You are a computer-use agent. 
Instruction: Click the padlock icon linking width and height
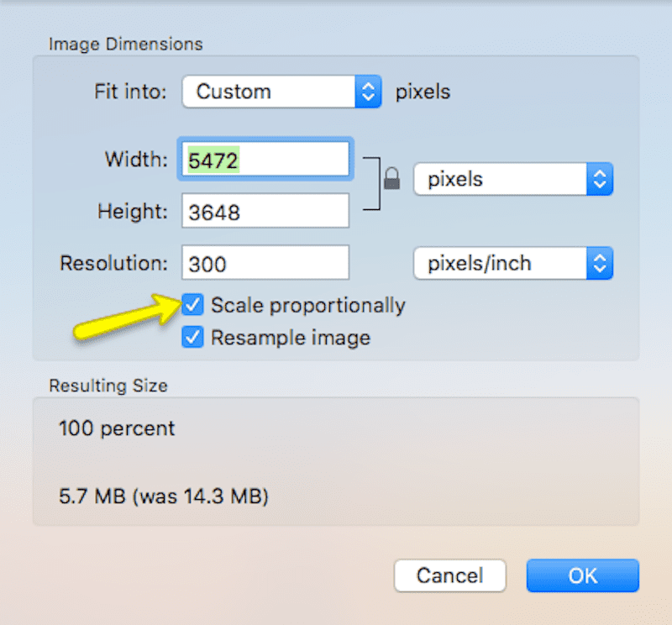(x=391, y=178)
